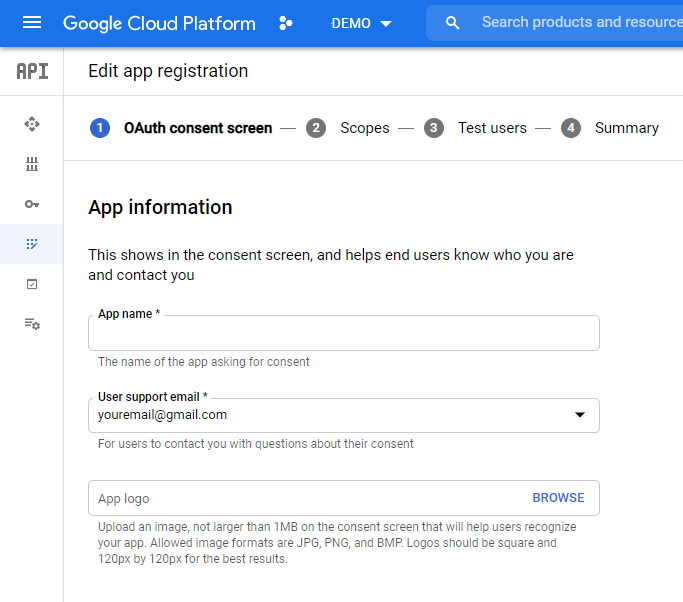The image size is (683, 602).
Task: Click the Google Cloud Platform logo text
Action: 159,23
